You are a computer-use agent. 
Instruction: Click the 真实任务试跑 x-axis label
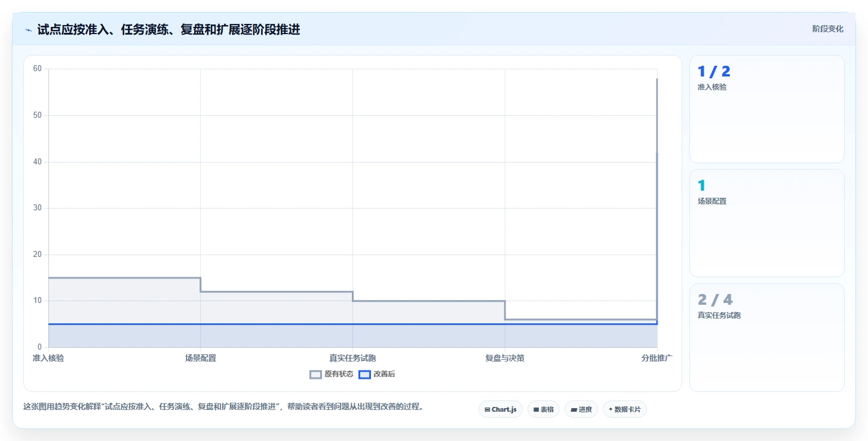[x=352, y=358]
